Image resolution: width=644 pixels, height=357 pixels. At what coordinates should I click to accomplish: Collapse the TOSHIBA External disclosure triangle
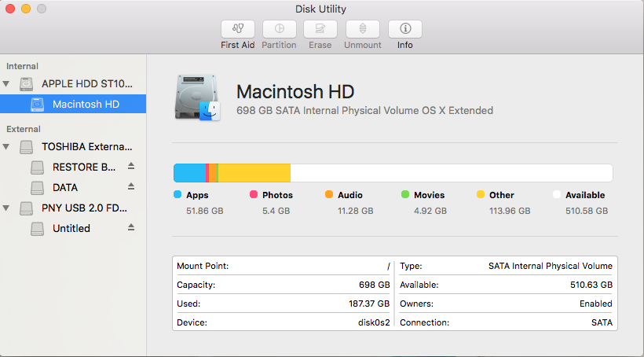[7, 146]
